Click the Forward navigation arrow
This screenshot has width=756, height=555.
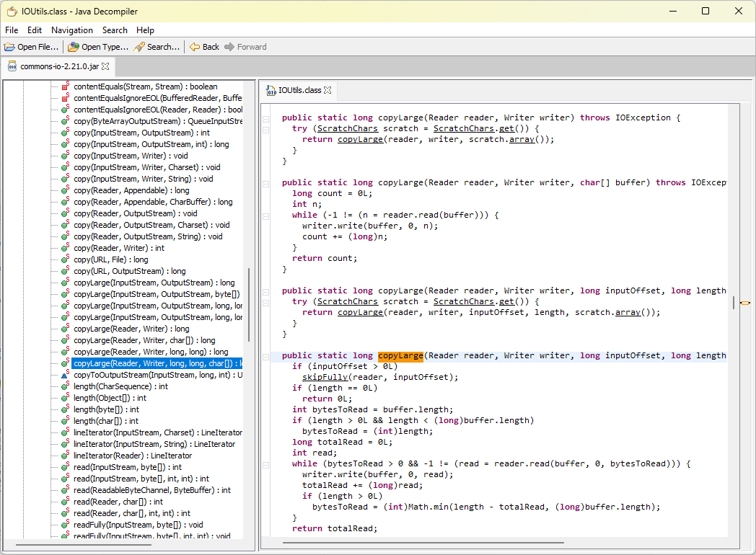tap(229, 47)
